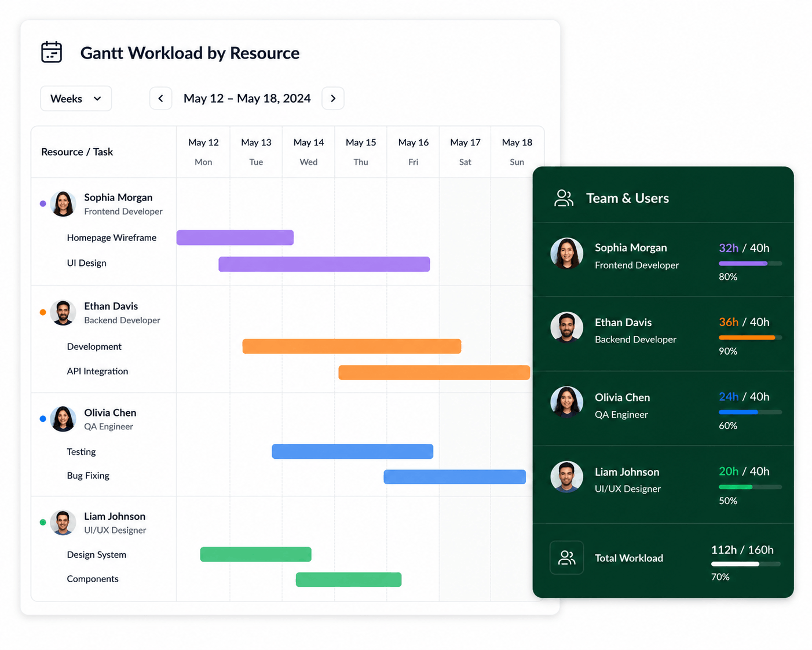Select the Testing blue bar
Screen dimensions: 812x650
353,451
